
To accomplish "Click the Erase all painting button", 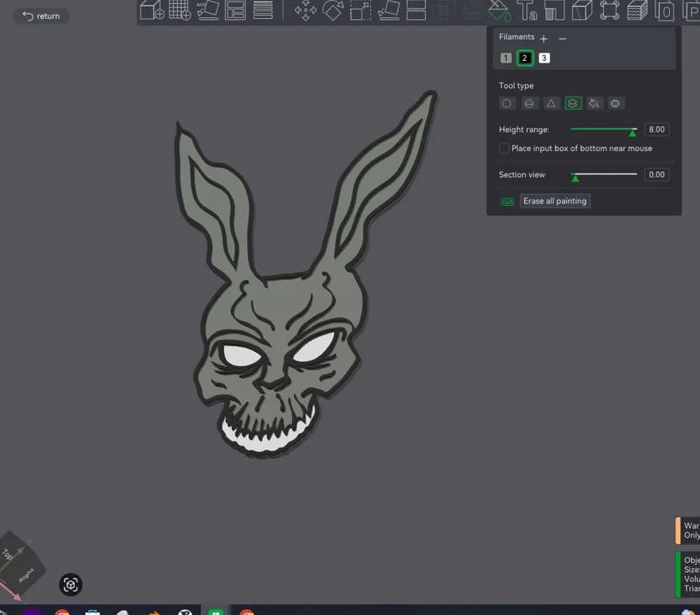I will point(555,202).
